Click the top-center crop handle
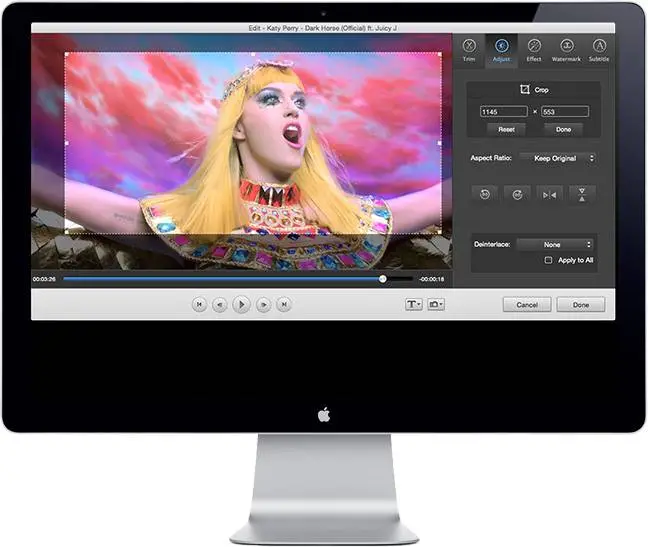648x547 pixels. pyautogui.click(x=253, y=54)
